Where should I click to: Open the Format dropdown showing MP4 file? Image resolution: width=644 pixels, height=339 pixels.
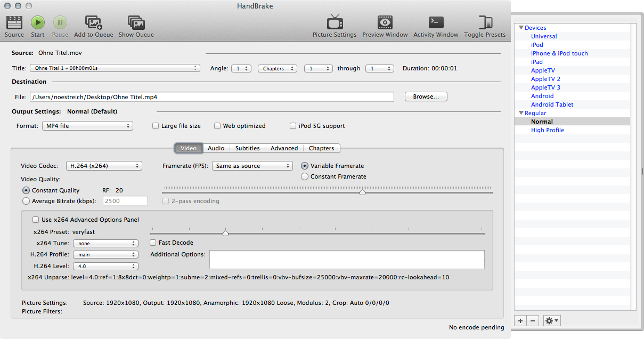(87, 126)
